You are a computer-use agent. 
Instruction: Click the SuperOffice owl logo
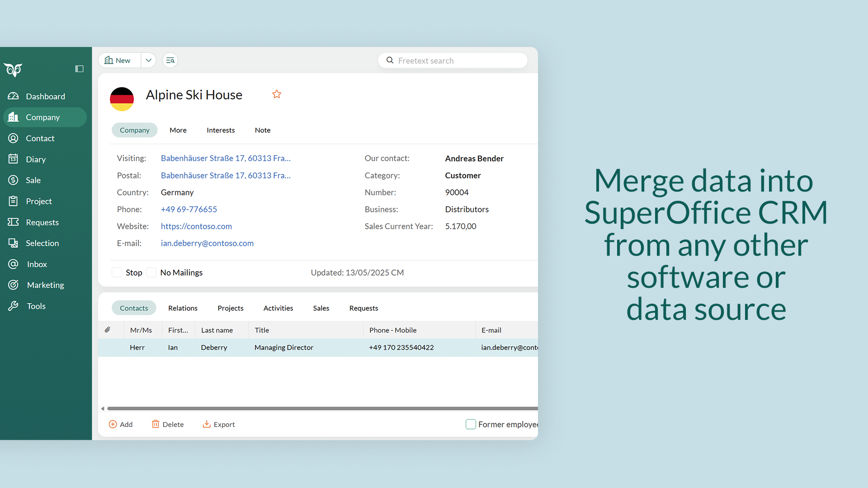coord(13,70)
